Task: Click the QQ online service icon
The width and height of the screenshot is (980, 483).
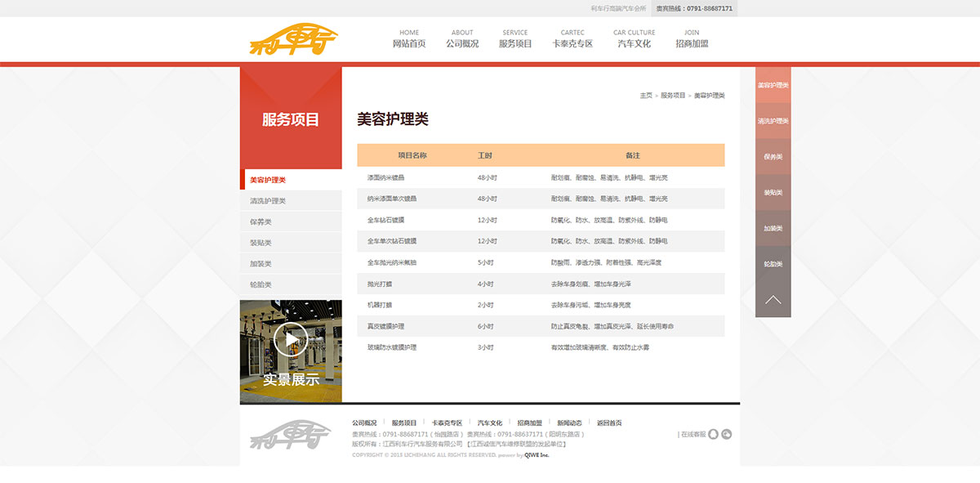Action: [x=713, y=434]
